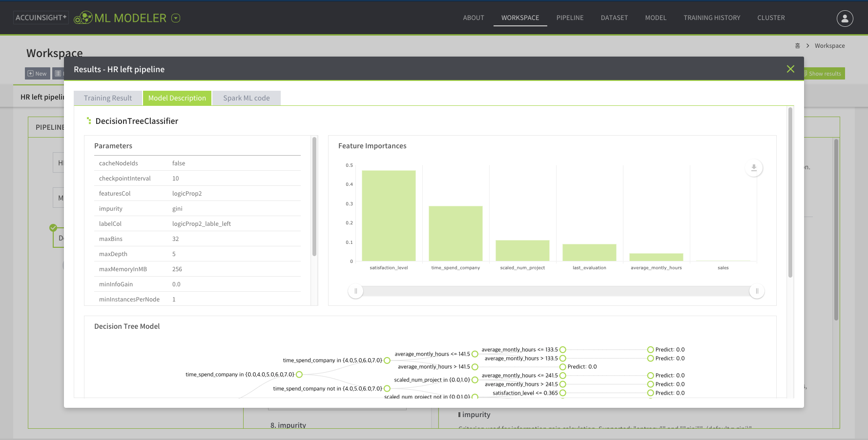Switch to the Training Result tab
The image size is (868, 440).
pos(108,98)
